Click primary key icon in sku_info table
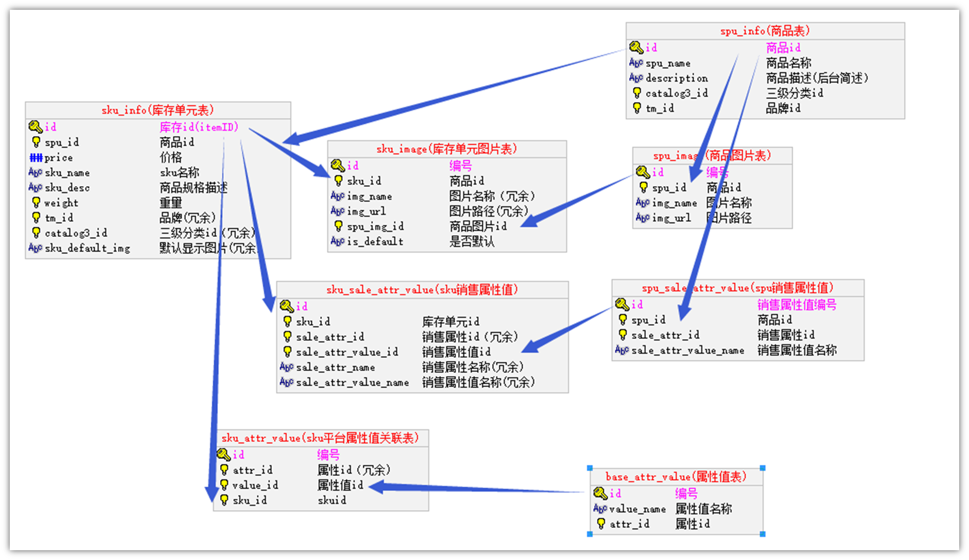 point(35,127)
